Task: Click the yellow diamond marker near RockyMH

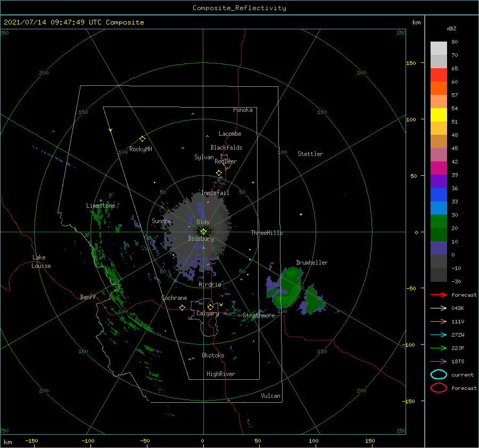Action: [142, 139]
